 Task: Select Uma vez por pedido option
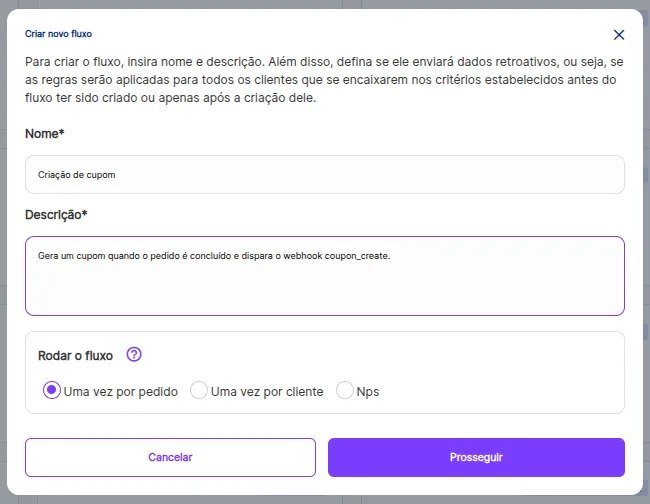[x=52, y=390]
